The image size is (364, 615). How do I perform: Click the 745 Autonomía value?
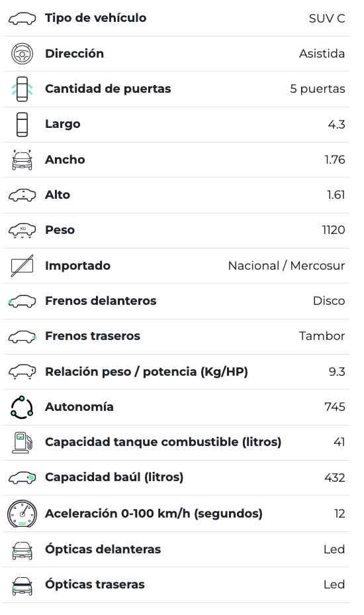(335, 407)
